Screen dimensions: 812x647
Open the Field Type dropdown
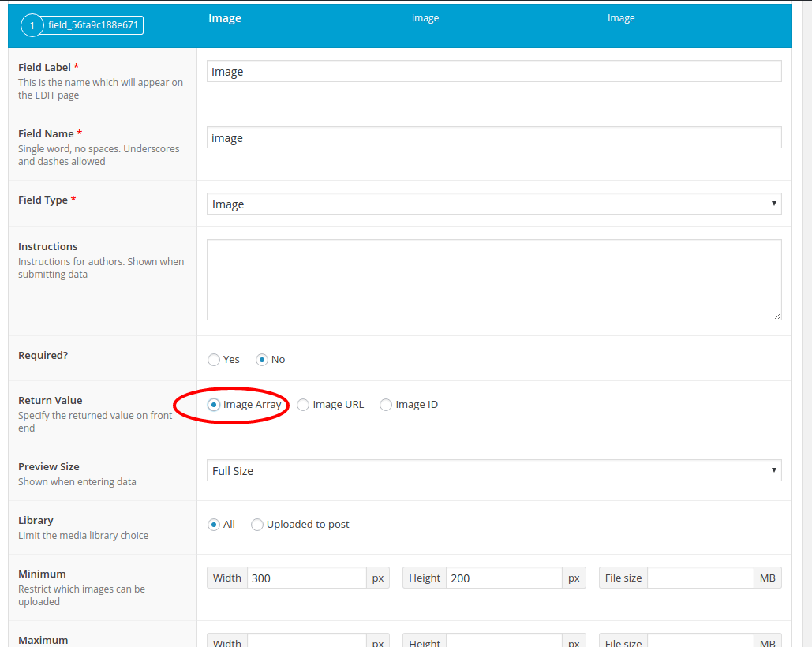click(493, 204)
